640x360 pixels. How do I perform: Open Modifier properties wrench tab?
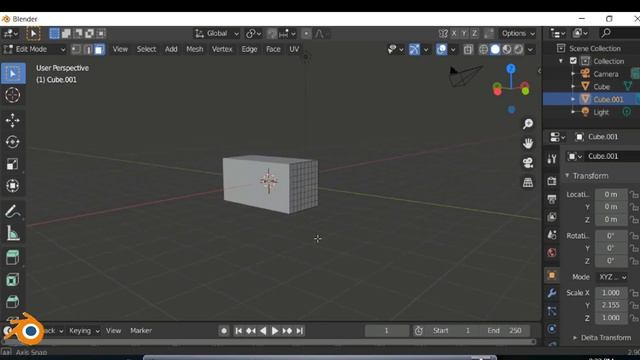coord(552,293)
